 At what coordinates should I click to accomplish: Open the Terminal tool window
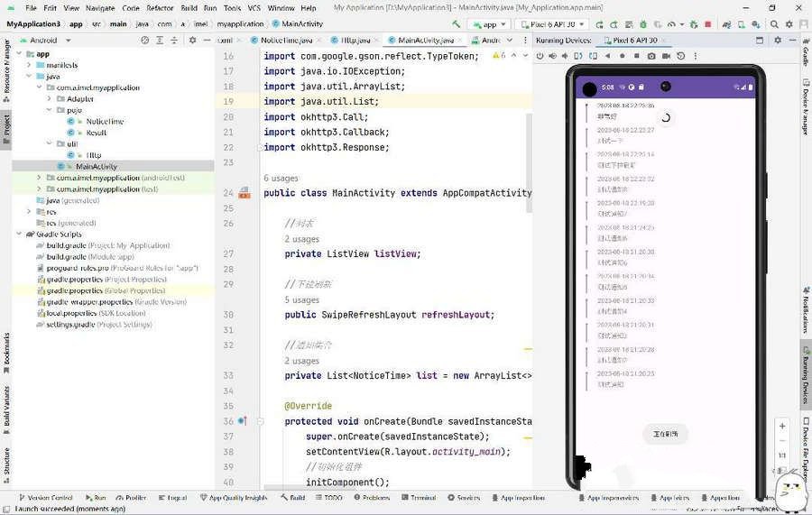419,497
